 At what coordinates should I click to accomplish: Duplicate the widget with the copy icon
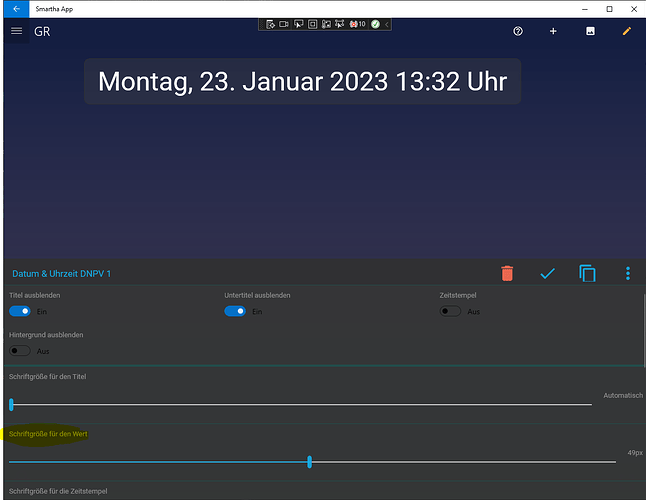pos(587,273)
